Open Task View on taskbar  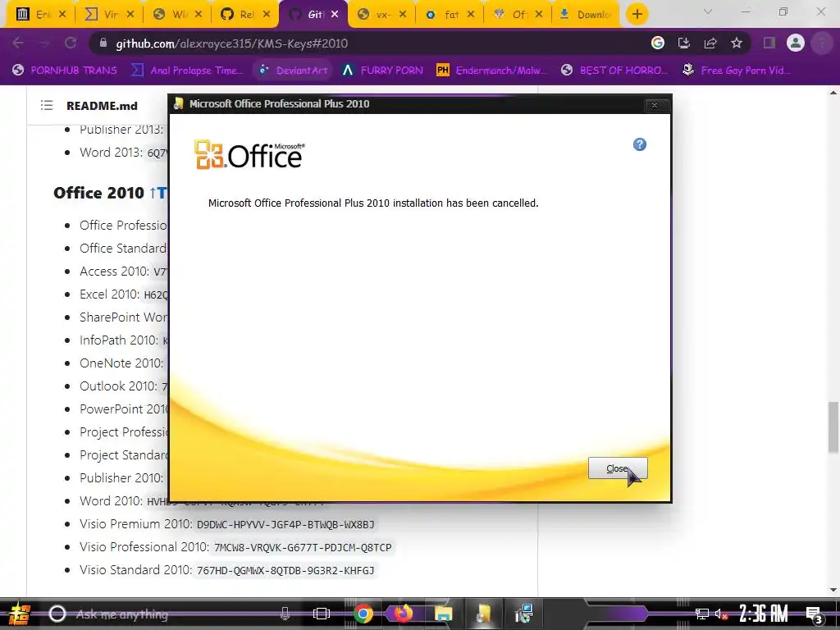(x=322, y=614)
